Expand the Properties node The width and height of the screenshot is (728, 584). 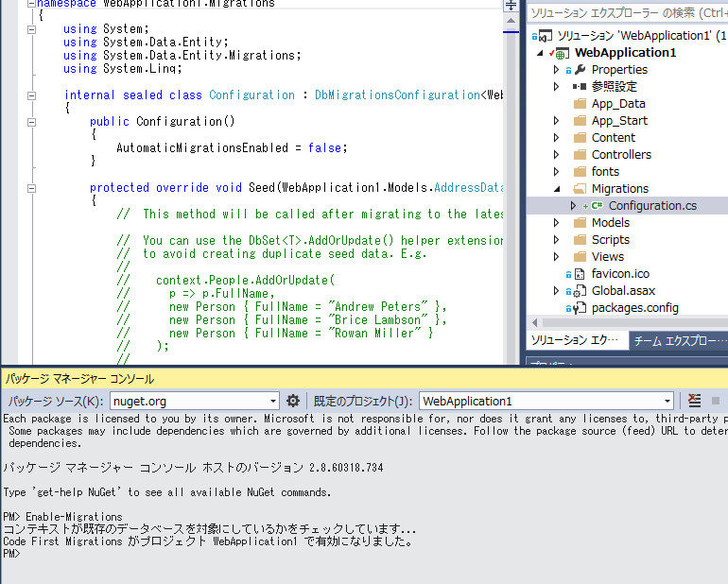click(x=556, y=70)
